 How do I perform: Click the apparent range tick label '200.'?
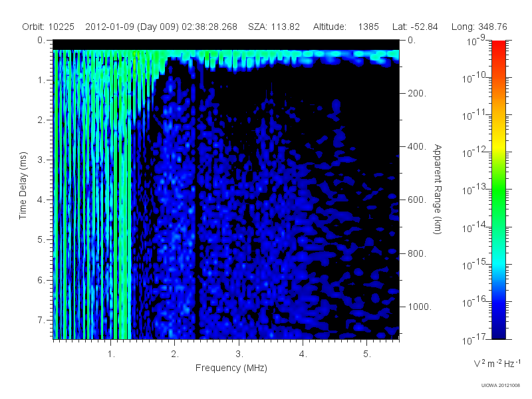point(417,93)
